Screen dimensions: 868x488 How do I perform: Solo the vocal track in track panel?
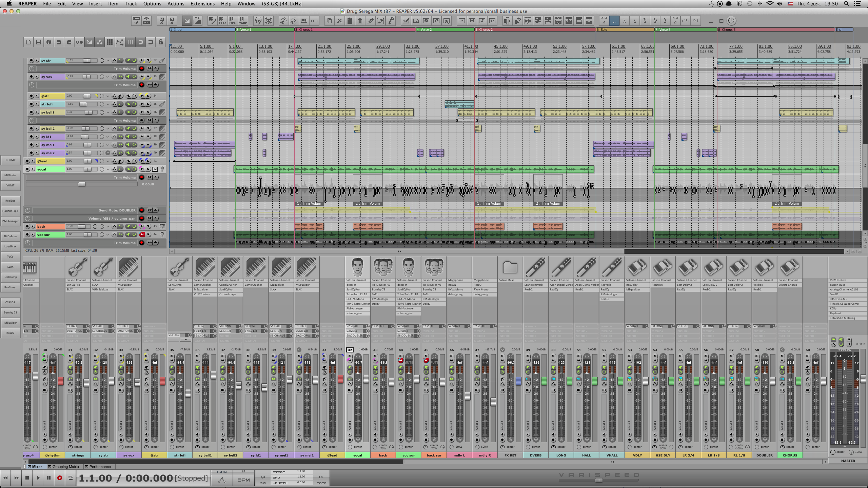point(148,169)
